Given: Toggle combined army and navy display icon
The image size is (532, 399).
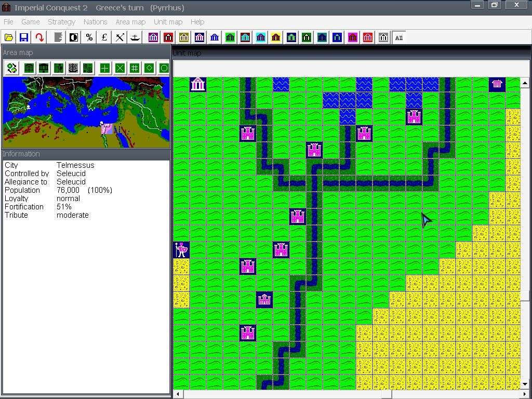Looking at the screenshot, I should coord(87,68).
